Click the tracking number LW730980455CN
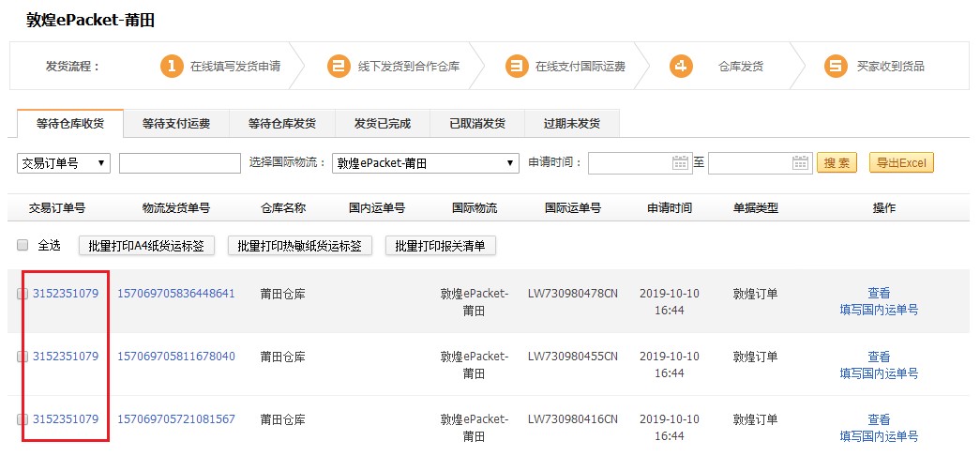This screenshot has width=980, height=456. pos(572,357)
